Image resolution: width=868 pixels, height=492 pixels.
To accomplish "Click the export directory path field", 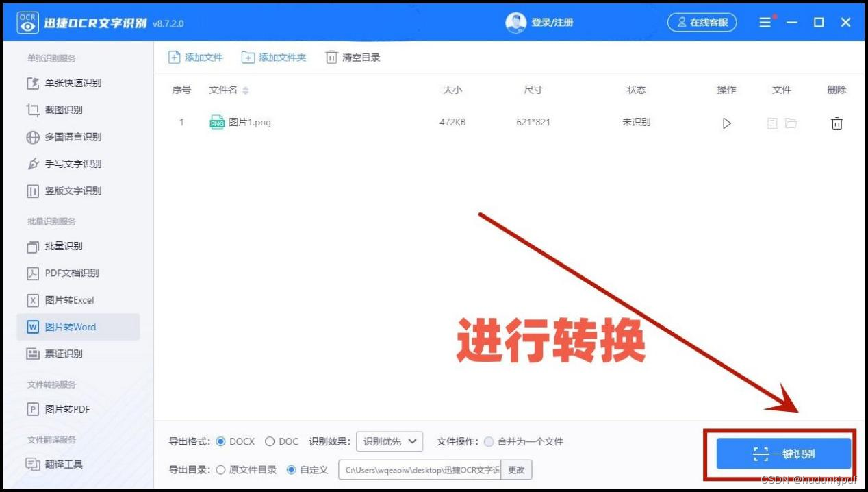I will pyautogui.click(x=420, y=470).
